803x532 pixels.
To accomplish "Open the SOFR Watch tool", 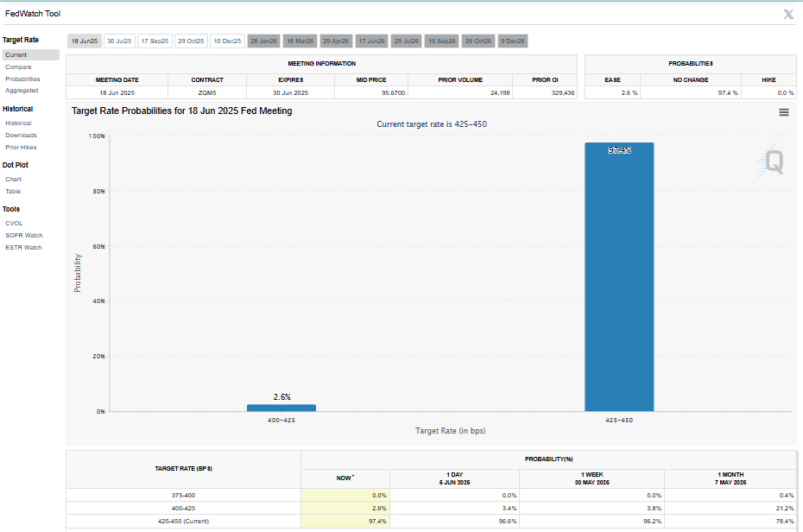I will pyautogui.click(x=23, y=235).
